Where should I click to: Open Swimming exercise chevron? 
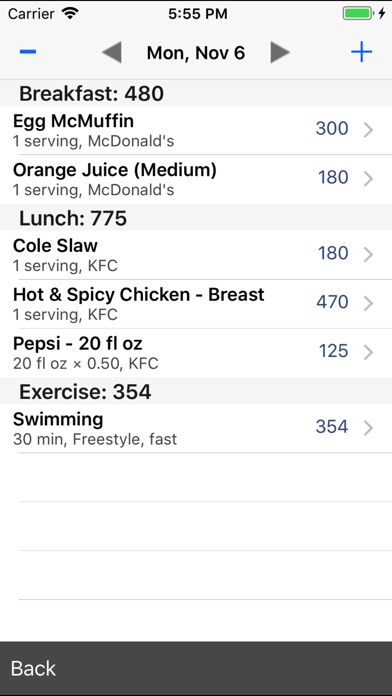point(368,428)
